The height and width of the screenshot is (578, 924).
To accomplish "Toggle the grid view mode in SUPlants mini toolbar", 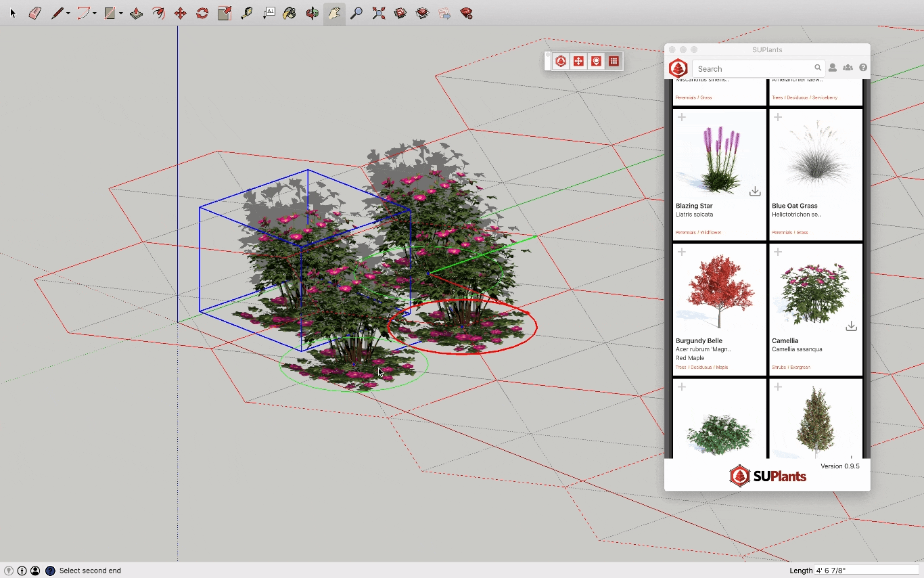I will click(614, 61).
